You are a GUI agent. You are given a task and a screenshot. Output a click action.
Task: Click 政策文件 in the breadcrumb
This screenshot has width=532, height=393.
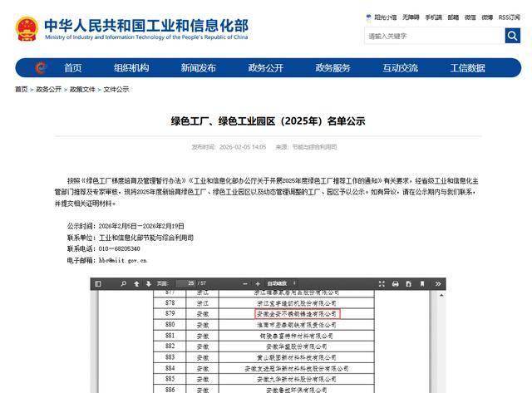click(x=81, y=89)
